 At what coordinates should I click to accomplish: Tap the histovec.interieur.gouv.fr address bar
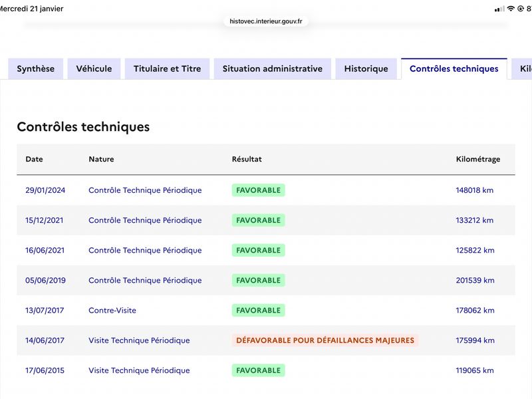point(266,21)
